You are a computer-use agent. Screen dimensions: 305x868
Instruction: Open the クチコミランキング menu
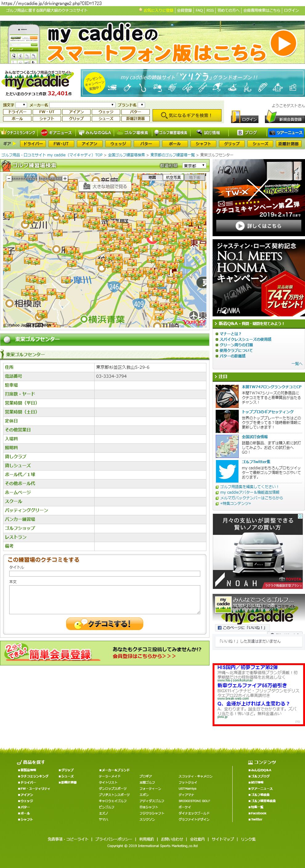[18, 133]
